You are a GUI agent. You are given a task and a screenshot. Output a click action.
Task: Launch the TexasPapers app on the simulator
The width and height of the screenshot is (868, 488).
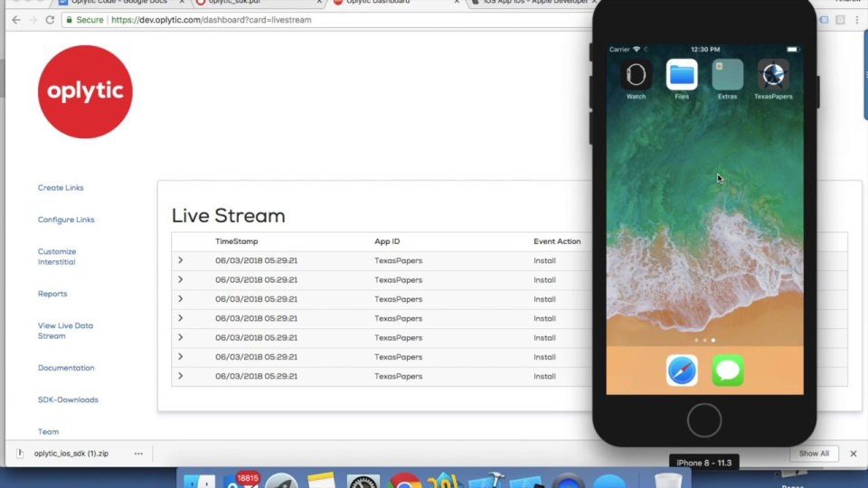773,75
